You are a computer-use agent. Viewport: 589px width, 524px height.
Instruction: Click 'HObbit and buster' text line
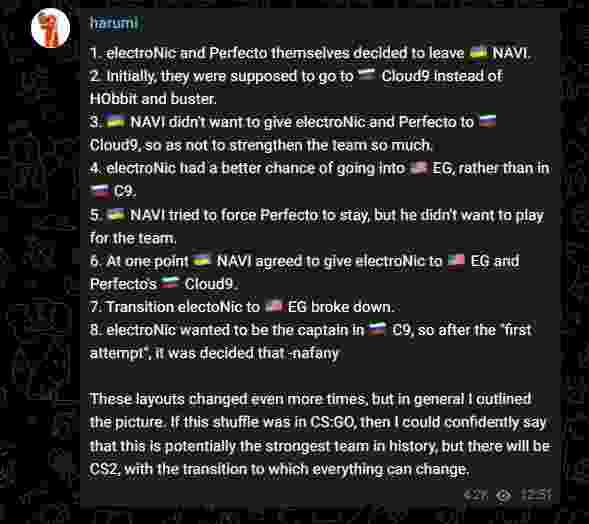click(153, 99)
